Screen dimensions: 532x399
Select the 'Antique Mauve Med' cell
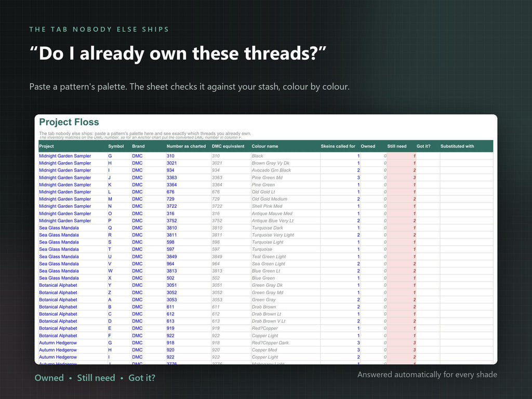pyautogui.click(x=272, y=214)
